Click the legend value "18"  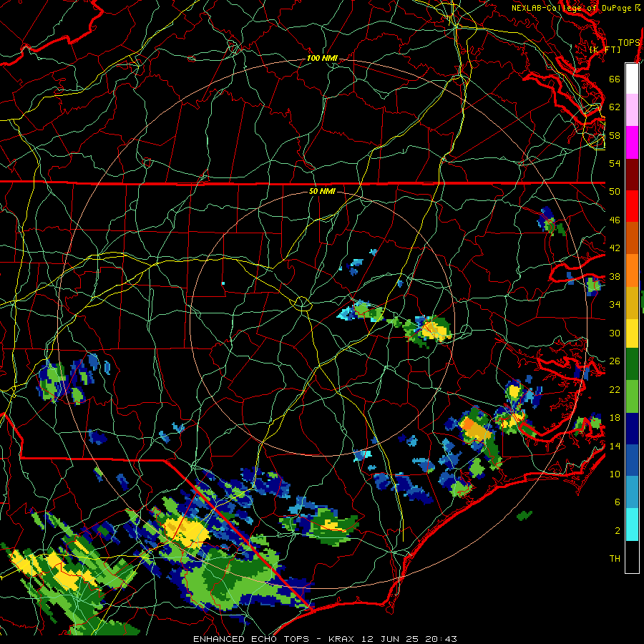click(x=615, y=418)
